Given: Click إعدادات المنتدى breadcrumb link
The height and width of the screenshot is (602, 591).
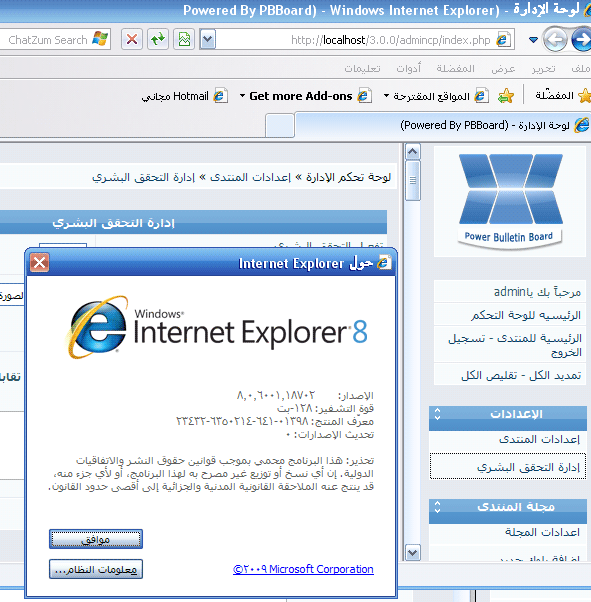Looking at the screenshot, I should coord(250,177).
